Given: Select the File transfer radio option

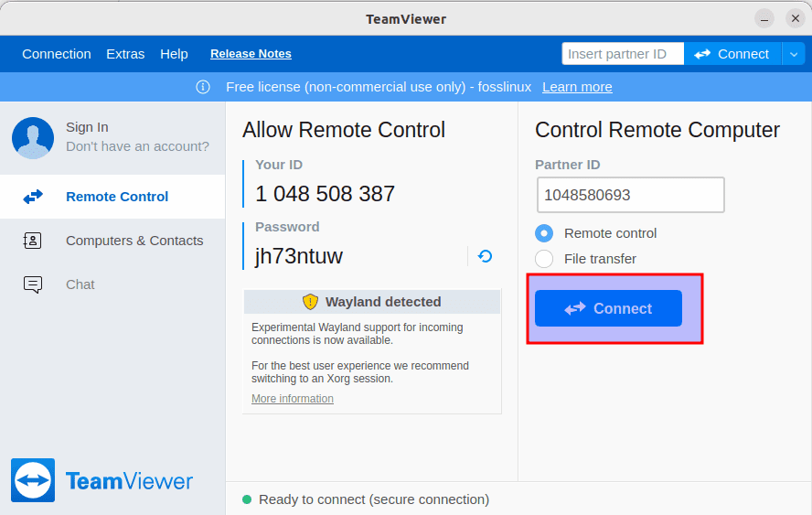Looking at the screenshot, I should [544, 259].
